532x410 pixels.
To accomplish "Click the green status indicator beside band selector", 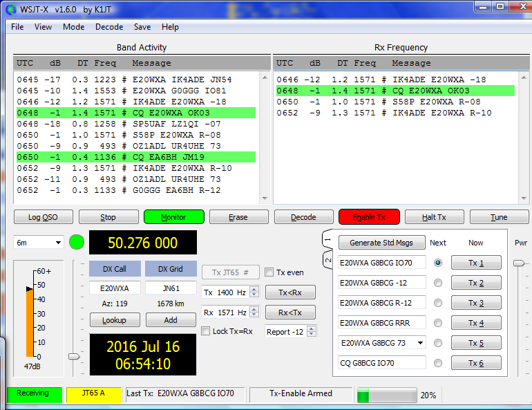I will (77, 242).
